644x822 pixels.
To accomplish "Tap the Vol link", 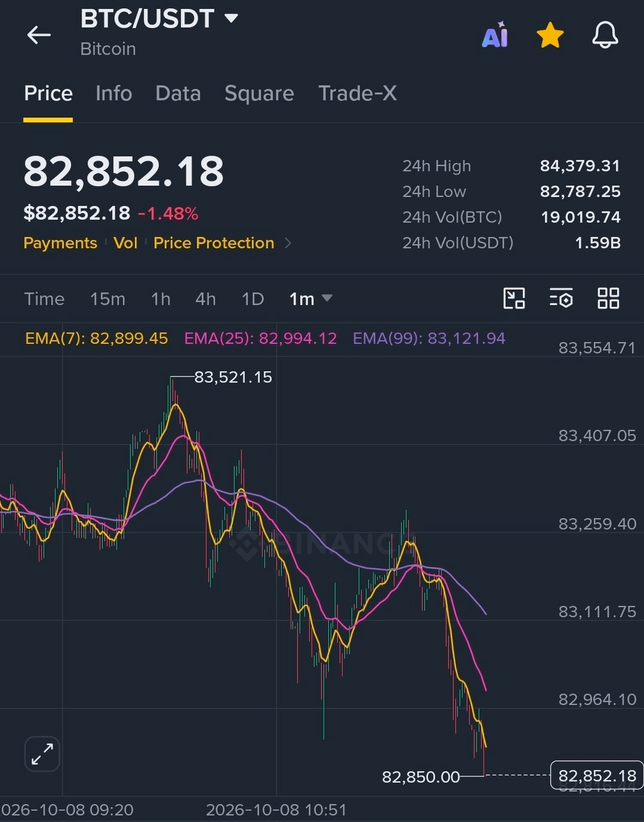I will [125, 243].
